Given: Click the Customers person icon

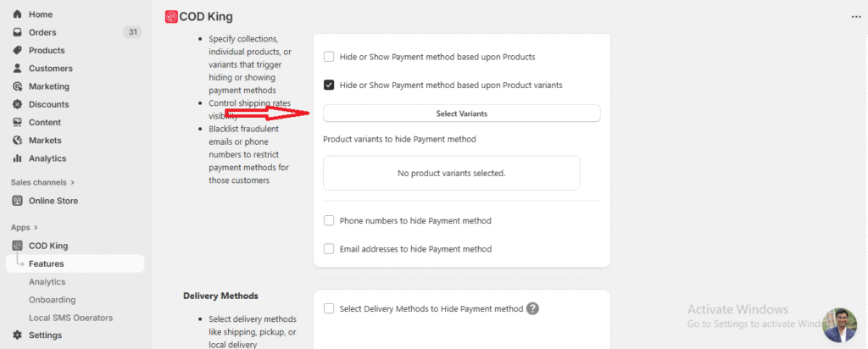Looking at the screenshot, I should (17, 68).
